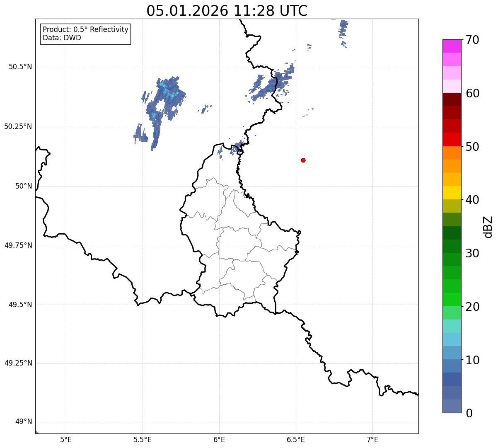Click the magenta top colorbar segment
Image resolution: width=498 pixels, height=448 pixels.
coord(452,46)
